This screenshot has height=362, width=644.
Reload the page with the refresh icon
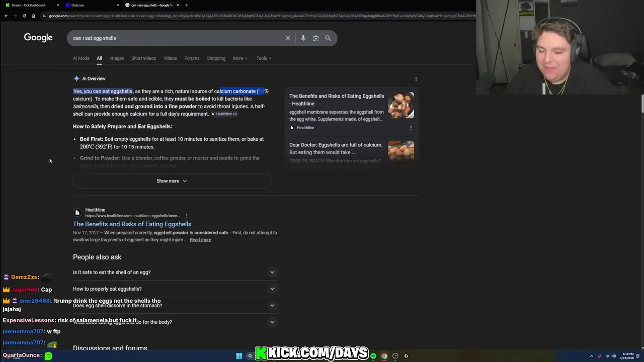pyautogui.click(x=24, y=16)
